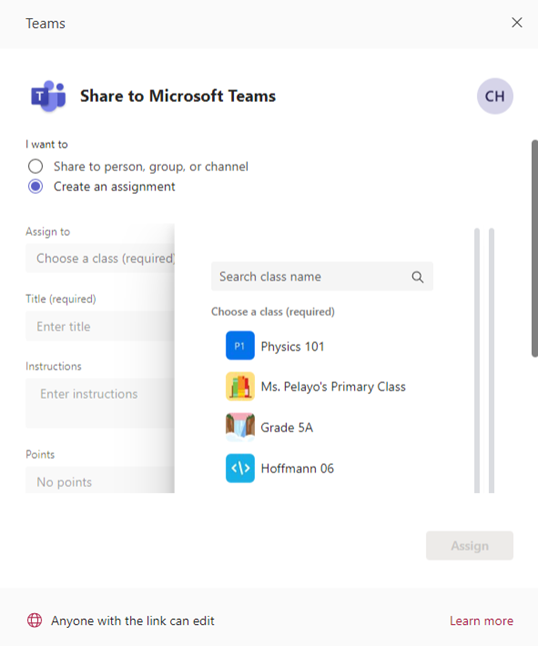The width and height of the screenshot is (538, 646).
Task: Click the Points label
Action: click(40, 454)
